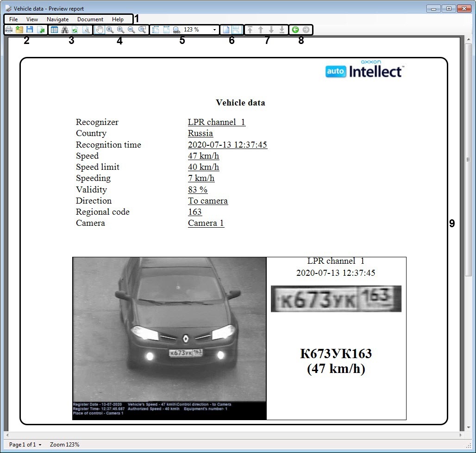Screen dimensions: 476x453
Task: Click the 'Russia' country value
Action: [x=200, y=133]
